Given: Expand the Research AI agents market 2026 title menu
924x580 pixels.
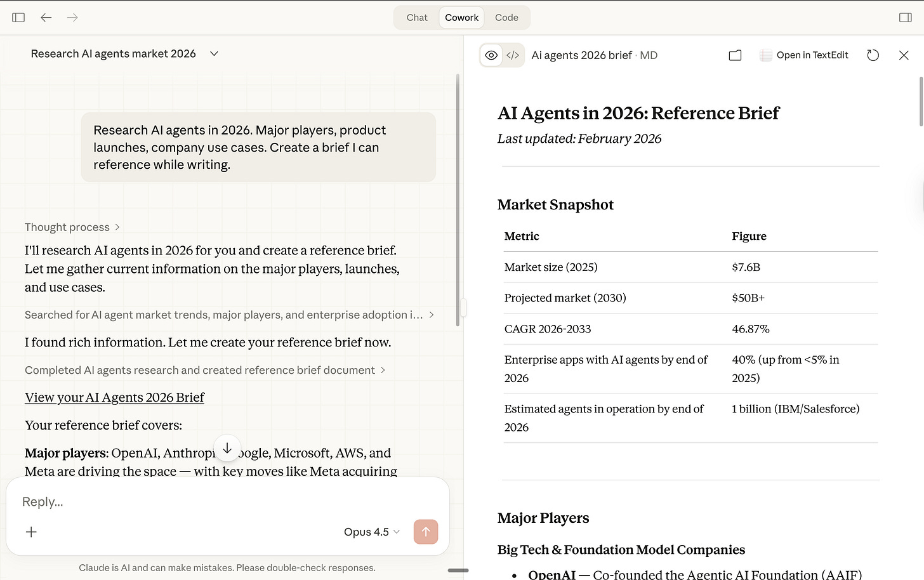Looking at the screenshot, I should [x=214, y=54].
